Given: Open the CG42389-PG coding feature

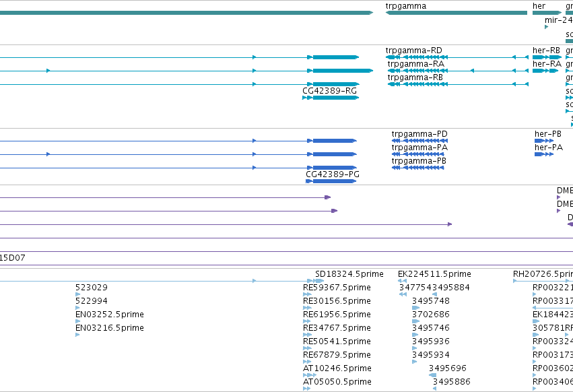Looking at the screenshot, I should click(331, 181).
